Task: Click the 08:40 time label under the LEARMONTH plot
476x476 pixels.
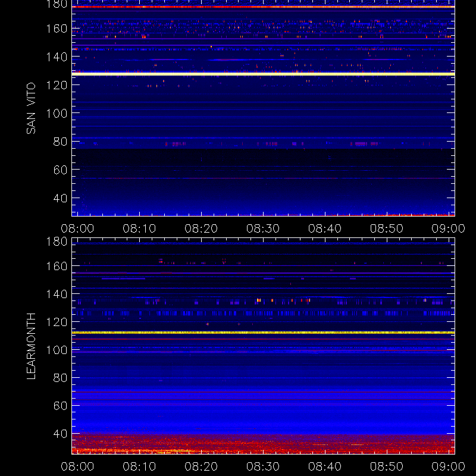Action: (x=325, y=466)
